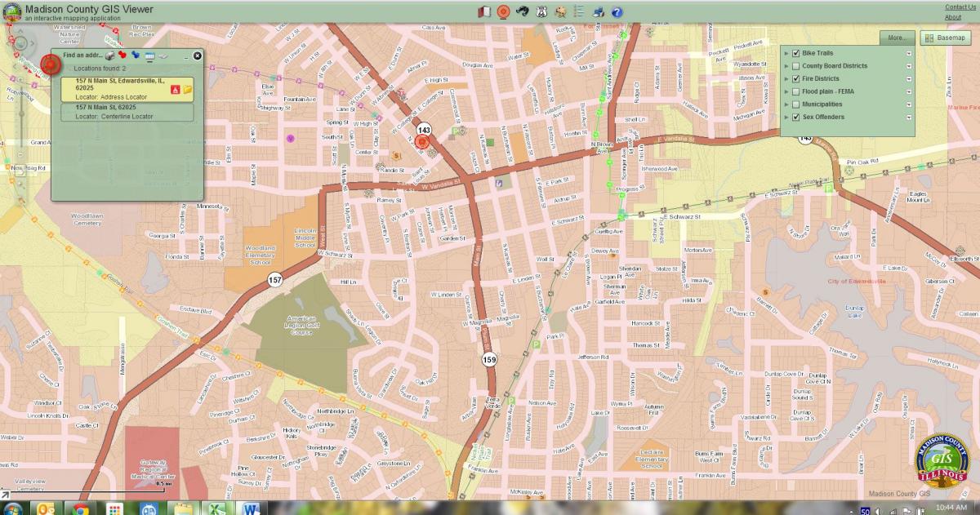Click the American Legion Golf Course label

coord(301,326)
